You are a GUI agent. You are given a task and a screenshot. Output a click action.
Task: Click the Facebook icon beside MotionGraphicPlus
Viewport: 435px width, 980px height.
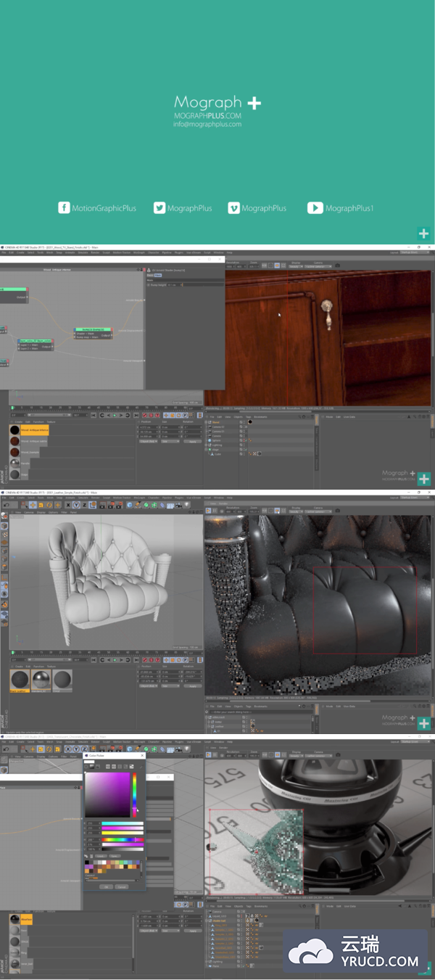[64, 208]
